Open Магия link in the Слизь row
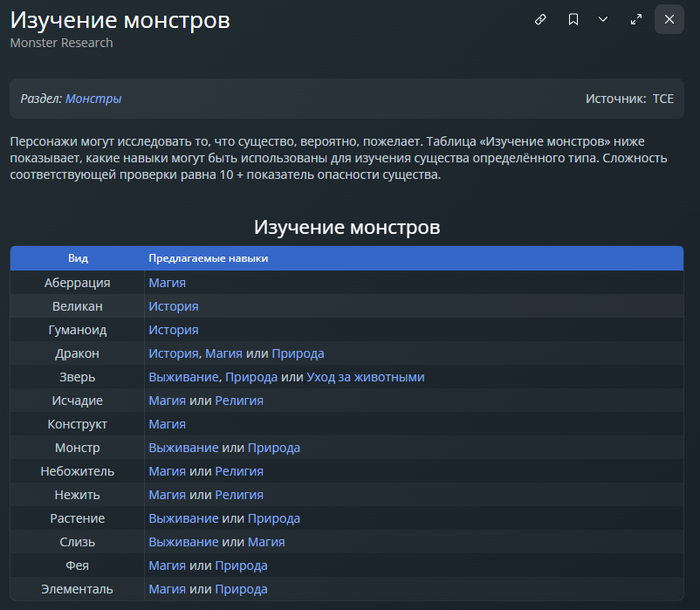The image size is (700, 610). 266,542
